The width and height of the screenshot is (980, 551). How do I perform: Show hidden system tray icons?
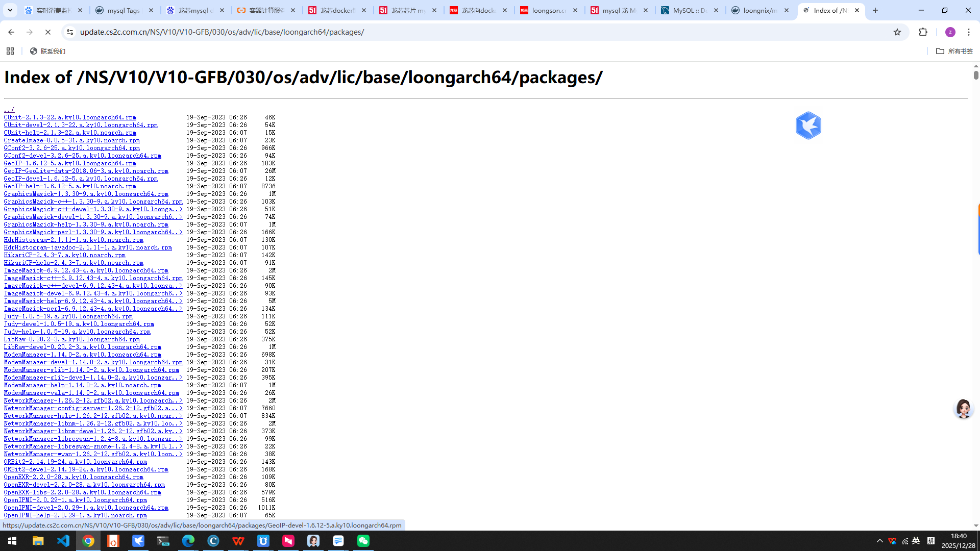click(879, 541)
